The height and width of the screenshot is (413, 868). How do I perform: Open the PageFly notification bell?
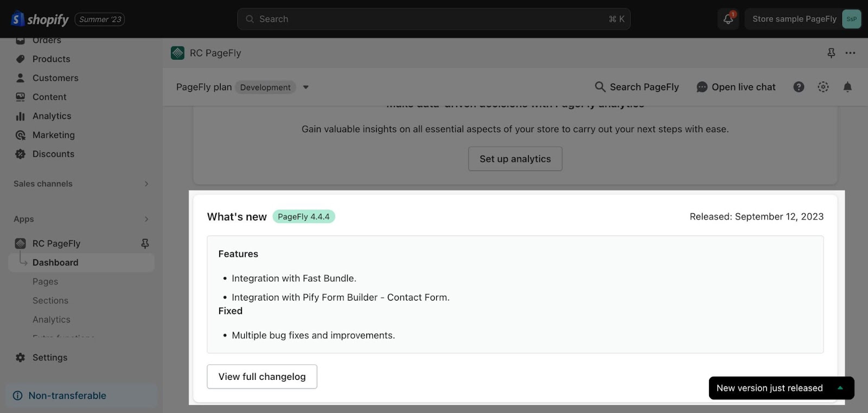click(847, 87)
